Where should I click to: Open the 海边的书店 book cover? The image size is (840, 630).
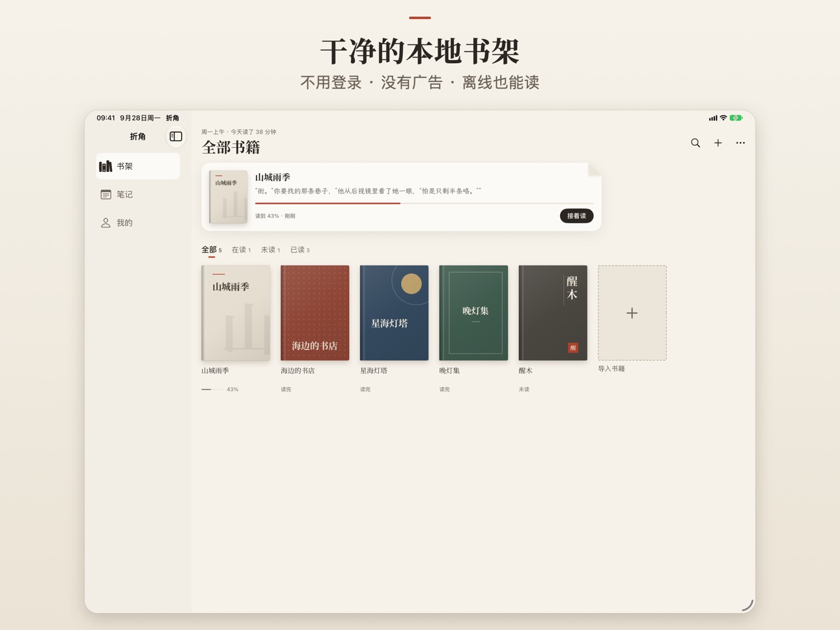pos(315,313)
